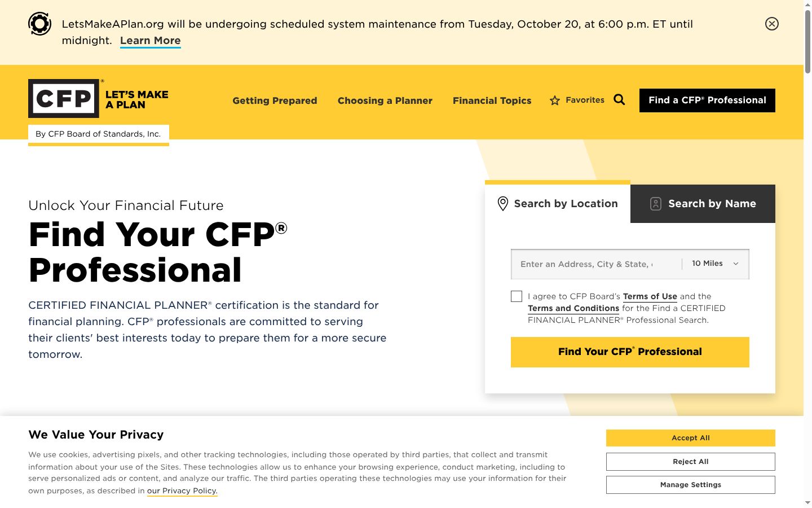812x508 pixels.
Task: Click the Favorites star icon
Action: pos(555,100)
